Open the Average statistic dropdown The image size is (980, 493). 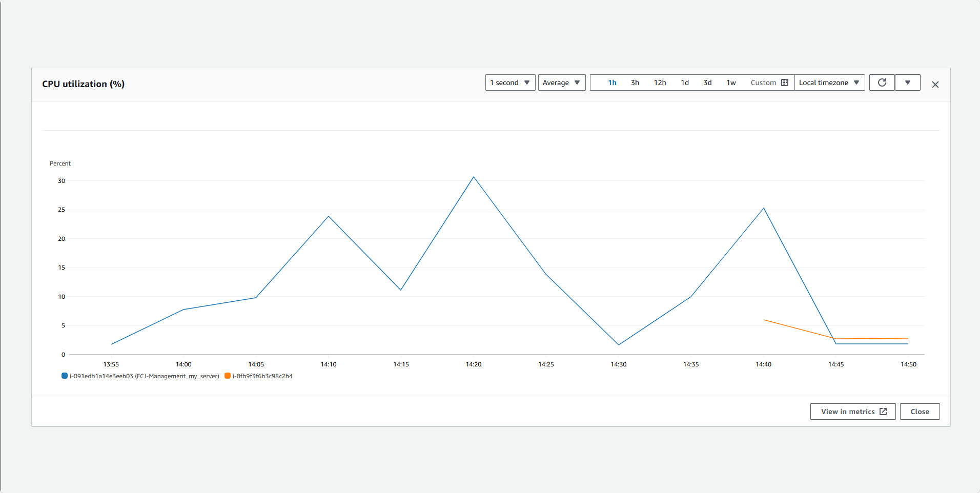[562, 82]
